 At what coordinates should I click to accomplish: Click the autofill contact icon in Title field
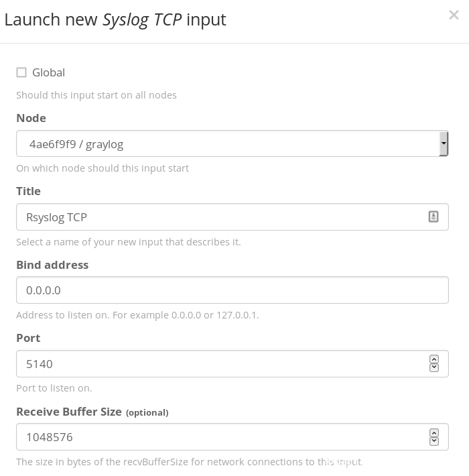(x=433, y=217)
